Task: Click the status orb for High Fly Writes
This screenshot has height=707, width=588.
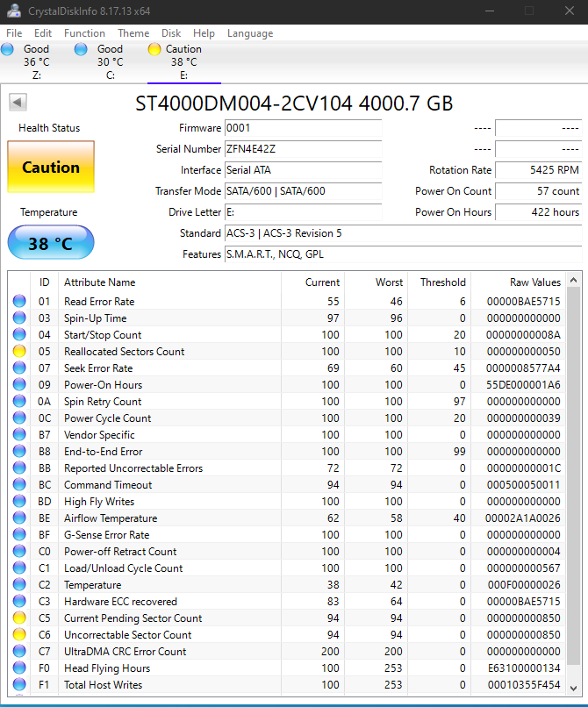Action: click(19, 502)
